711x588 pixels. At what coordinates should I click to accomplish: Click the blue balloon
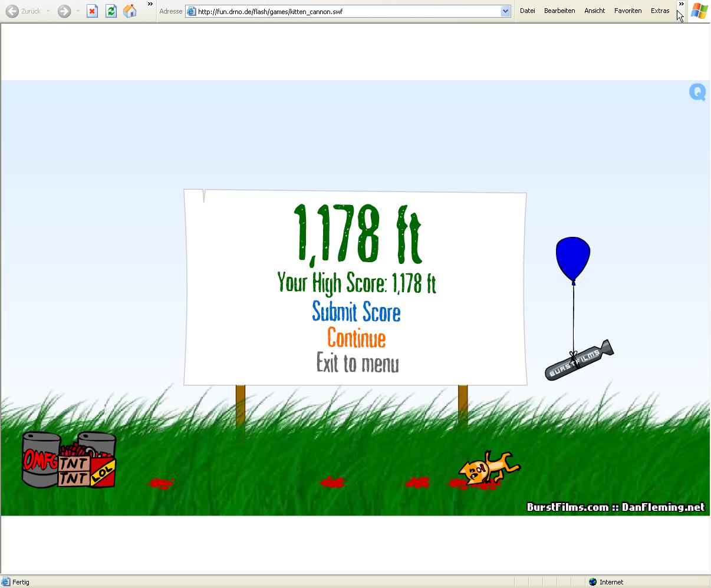(x=572, y=259)
